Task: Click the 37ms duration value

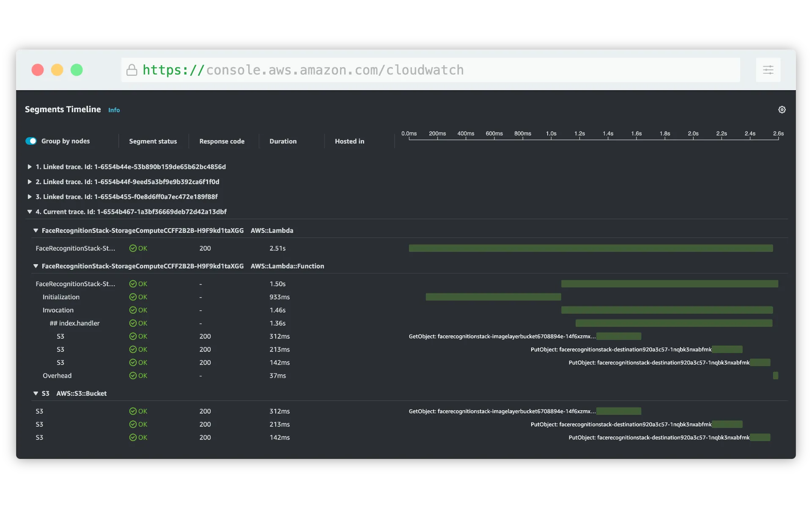Action: [277, 376]
